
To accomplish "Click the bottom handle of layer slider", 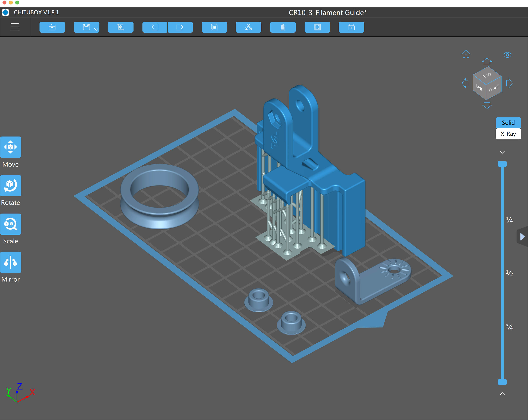I will click(502, 382).
